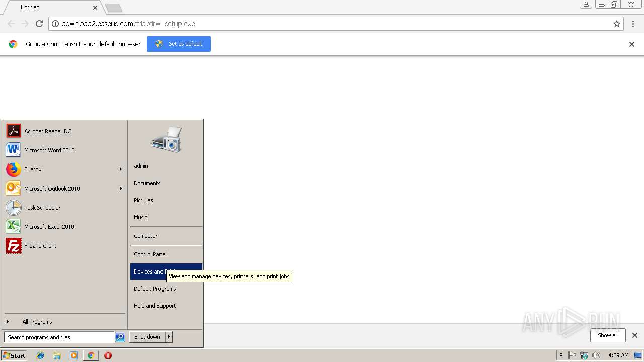
Task: Open a new tab in Chrome
Action: pyautogui.click(x=114, y=8)
